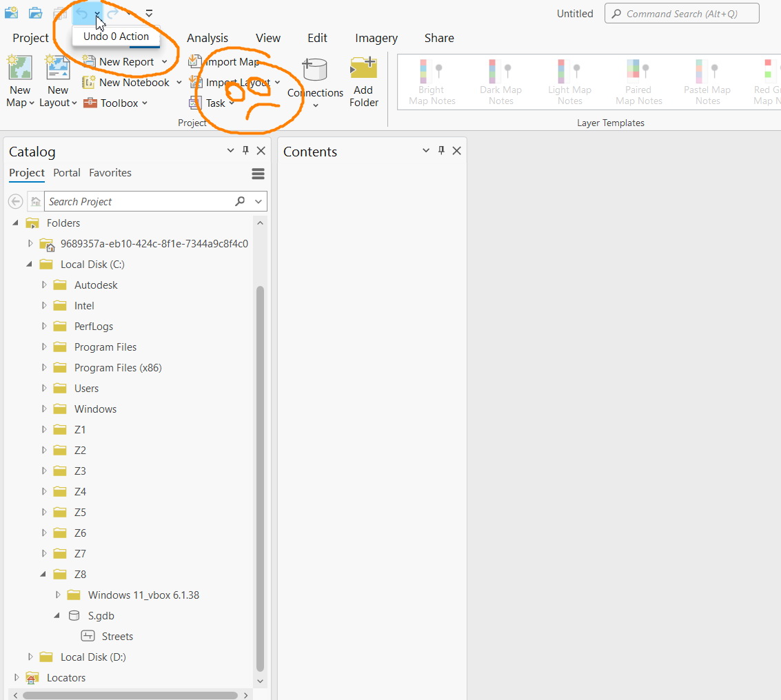Click the New Notebook icon
The height and width of the screenshot is (700, 781).
pos(90,82)
